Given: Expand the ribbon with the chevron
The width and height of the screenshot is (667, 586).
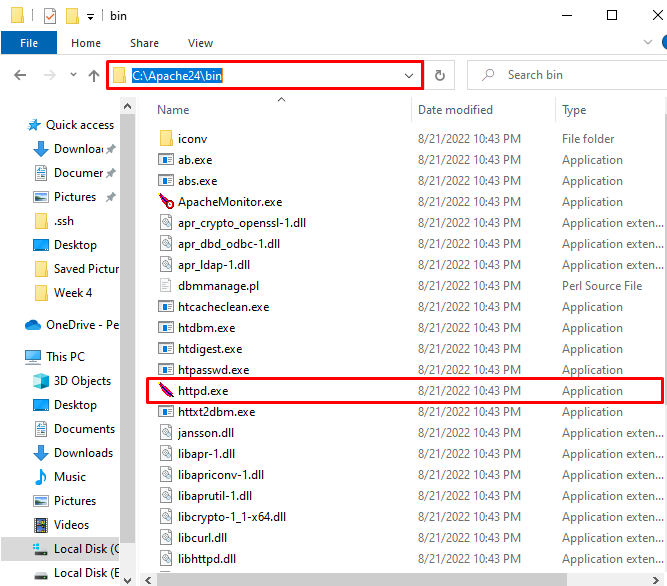Looking at the screenshot, I should pyautogui.click(x=647, y=42).
